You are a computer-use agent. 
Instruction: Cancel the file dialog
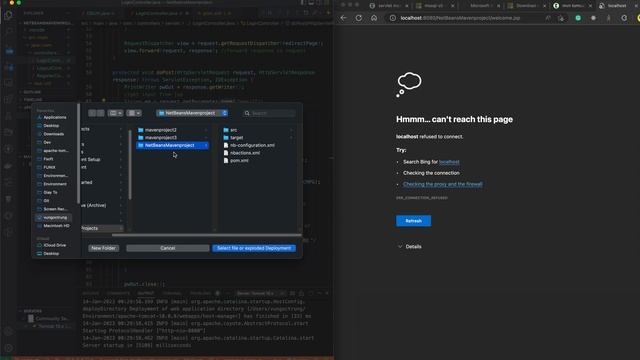pyautogui.click(x=167, y=248)
